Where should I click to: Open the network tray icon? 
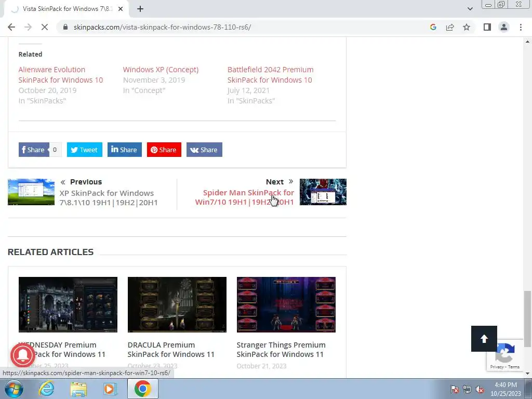pos(467,389)
